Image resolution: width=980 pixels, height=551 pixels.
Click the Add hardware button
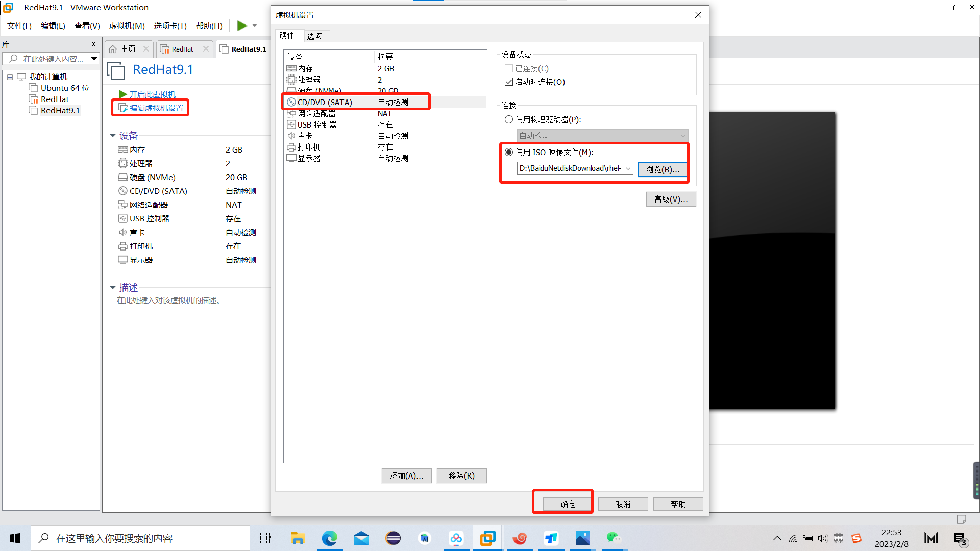click(406, 475)
